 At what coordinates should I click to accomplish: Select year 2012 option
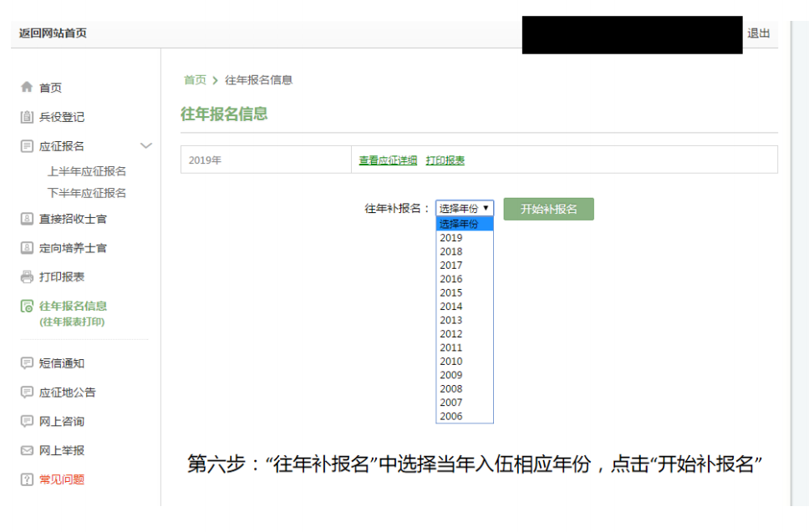tap(465, 334)
